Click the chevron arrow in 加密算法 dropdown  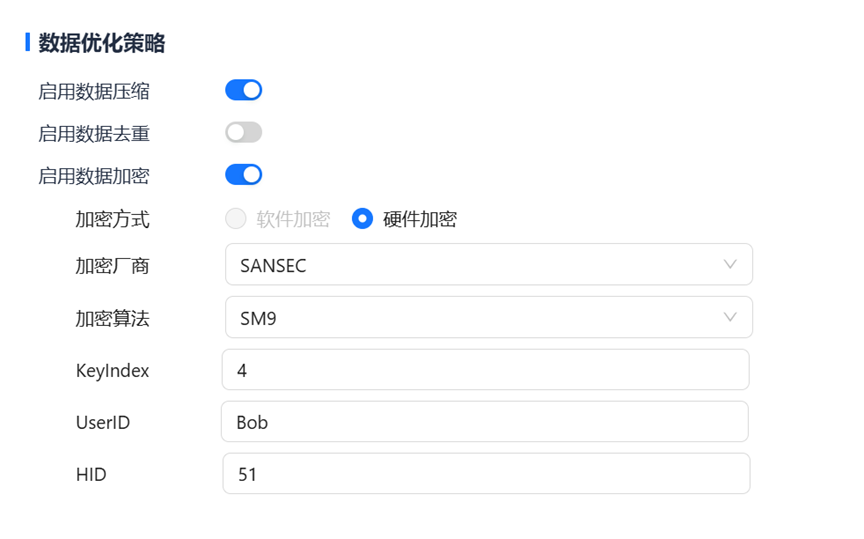[x=730, y=318]
